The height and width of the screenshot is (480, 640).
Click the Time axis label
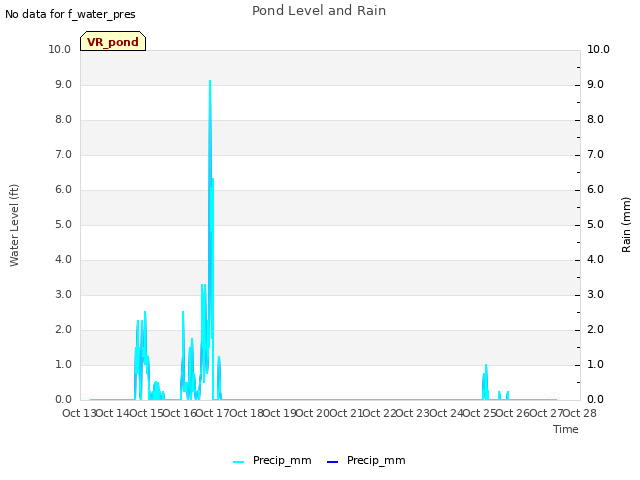(x=566, y=429)
